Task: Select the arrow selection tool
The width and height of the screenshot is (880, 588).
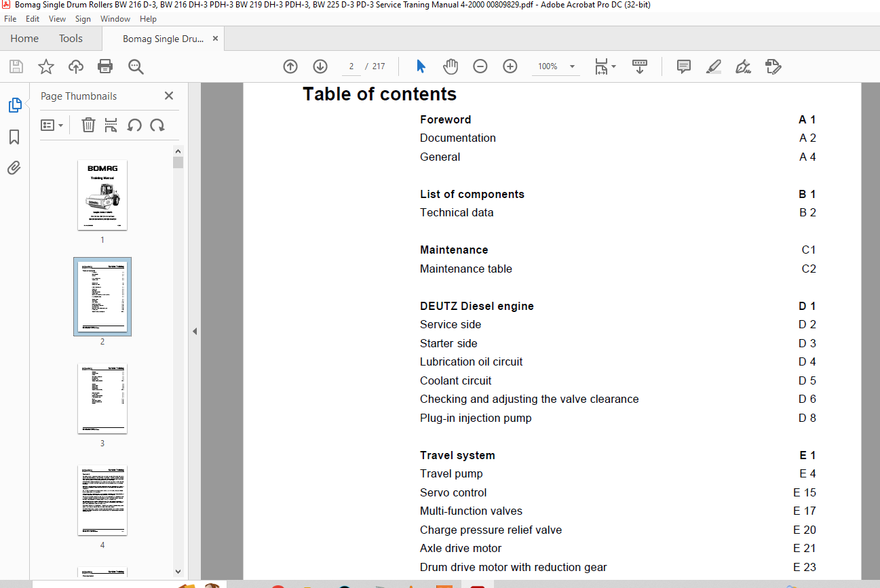Action: pyautogui.click(x=421, y=66)
